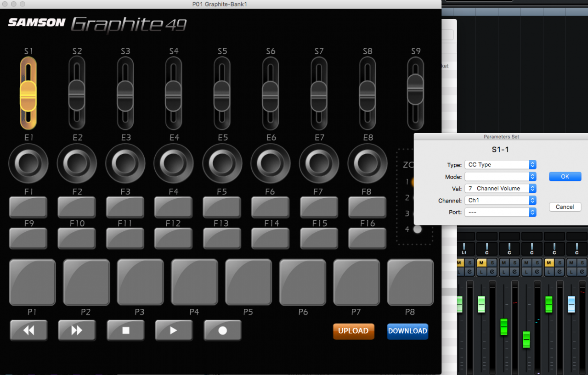Screen dimensions: 588x375
Task: Select the F12 function button
Action: (x=174, y=238)
